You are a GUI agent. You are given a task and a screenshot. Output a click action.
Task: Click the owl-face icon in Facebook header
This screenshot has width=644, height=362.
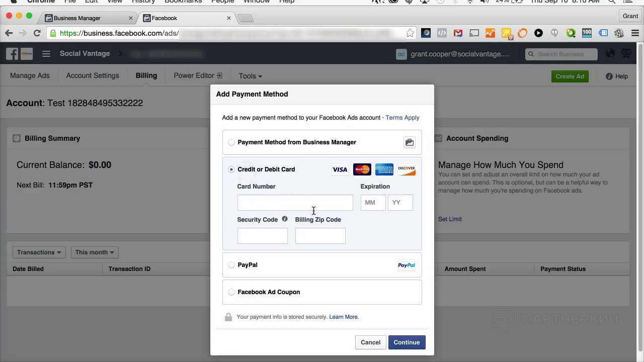pyautogui.click(x=626, y=53)
